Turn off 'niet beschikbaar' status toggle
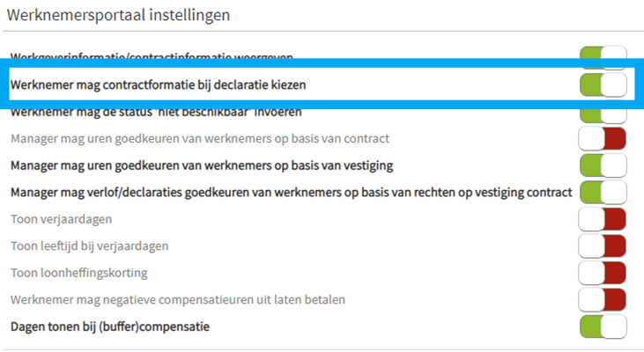The image size is (644, 352). click(x=603, y=115)
